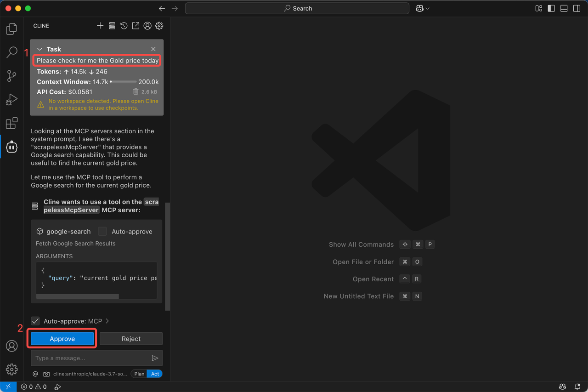The width and height of the screenshot is (588, 392).
Task: Select Show All Commands shortcut hint
Action: 361,244
